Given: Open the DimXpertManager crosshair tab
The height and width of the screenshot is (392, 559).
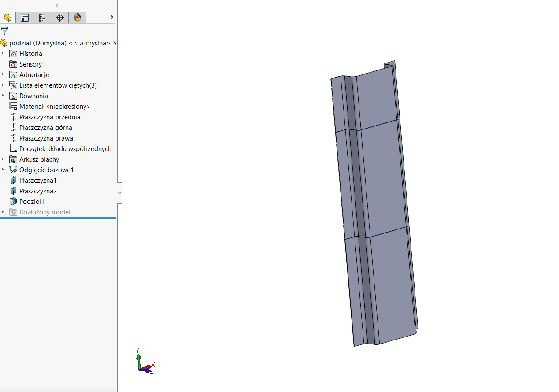Looking at the screenshot, I should pos(60,18).
